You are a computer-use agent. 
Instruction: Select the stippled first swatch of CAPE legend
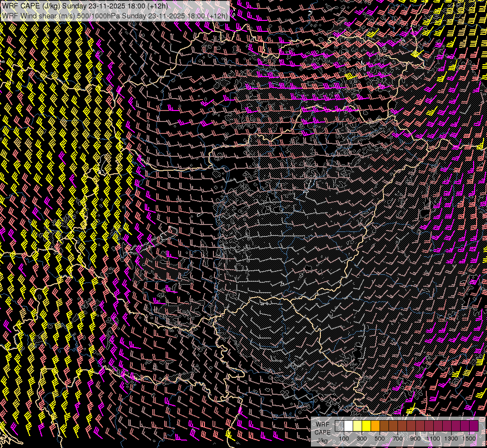340,426
